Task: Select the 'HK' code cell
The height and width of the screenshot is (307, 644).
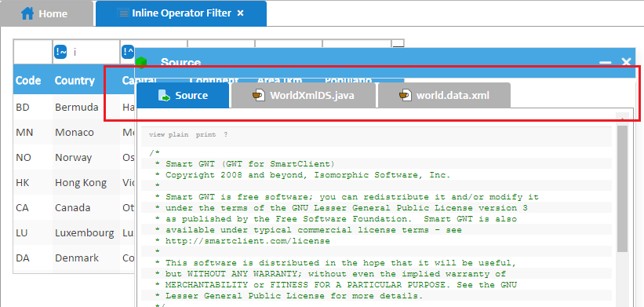Action: 33,182
